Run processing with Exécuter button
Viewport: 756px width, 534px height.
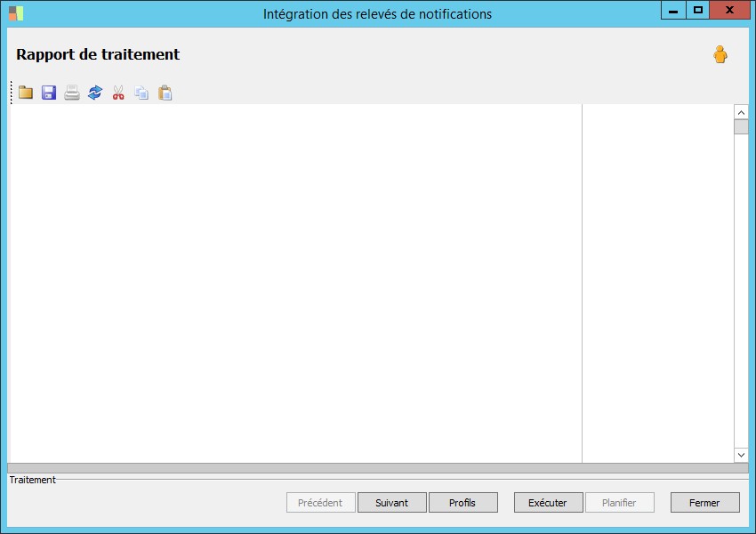point(548,503)
